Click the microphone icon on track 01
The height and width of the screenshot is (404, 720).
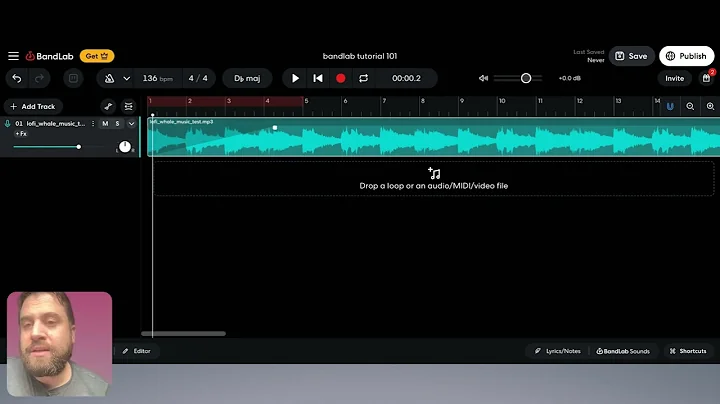[x=7, y=123]
